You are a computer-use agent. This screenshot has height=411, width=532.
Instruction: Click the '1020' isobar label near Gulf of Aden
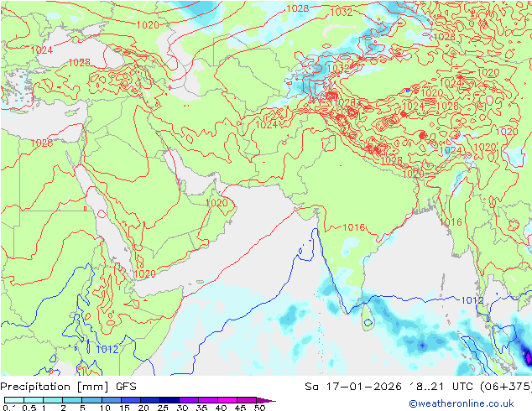coord(145,273)
